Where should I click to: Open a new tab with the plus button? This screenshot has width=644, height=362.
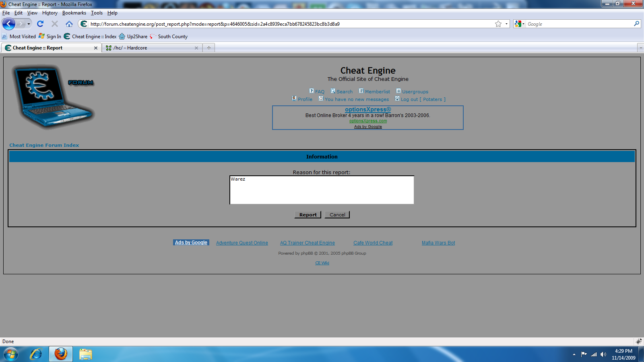(209, 48)
